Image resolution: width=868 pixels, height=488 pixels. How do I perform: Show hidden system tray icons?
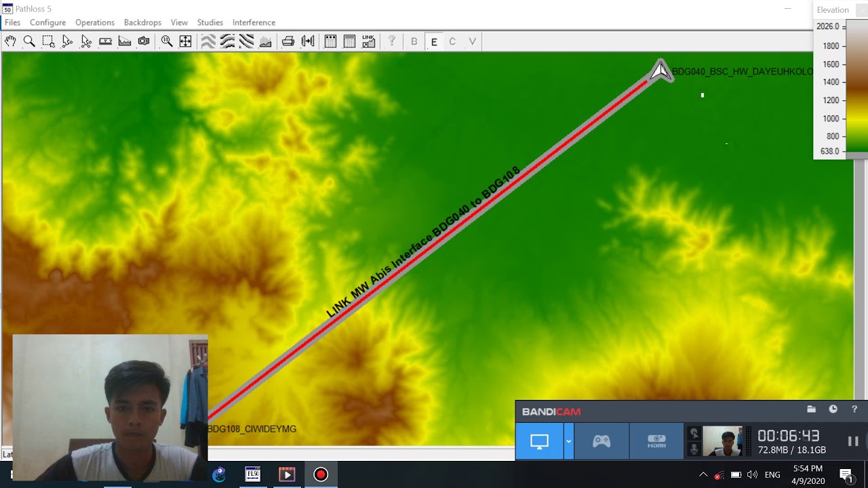pos(703,474)
